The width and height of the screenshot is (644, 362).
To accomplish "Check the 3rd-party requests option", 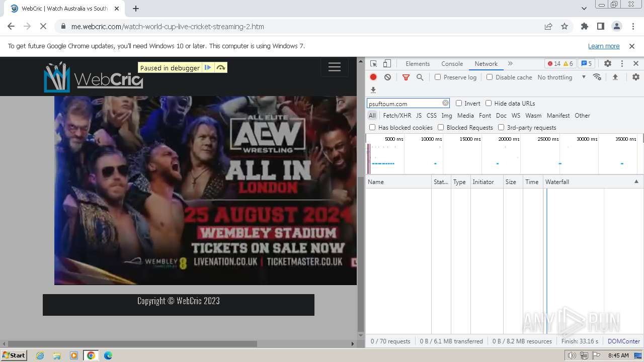I will [x=501, y=127].
